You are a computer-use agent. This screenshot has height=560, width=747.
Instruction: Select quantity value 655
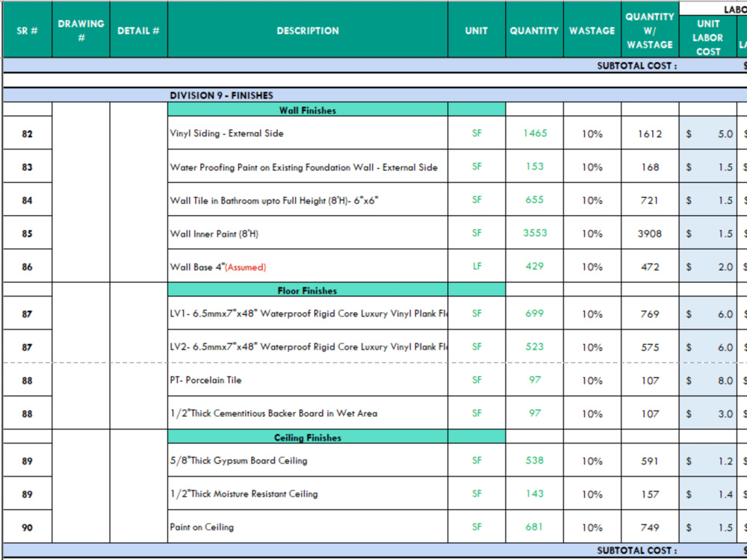pos(535,200)
